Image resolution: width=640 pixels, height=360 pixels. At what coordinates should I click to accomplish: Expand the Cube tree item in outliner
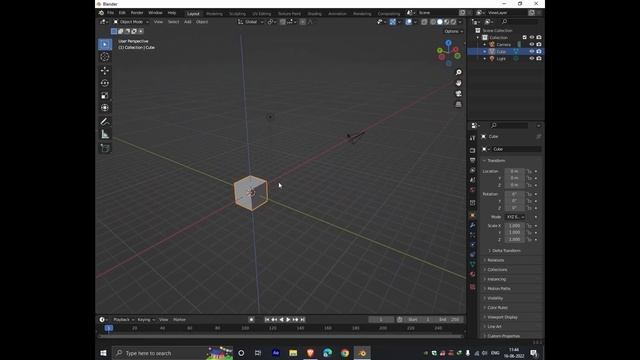485,51
